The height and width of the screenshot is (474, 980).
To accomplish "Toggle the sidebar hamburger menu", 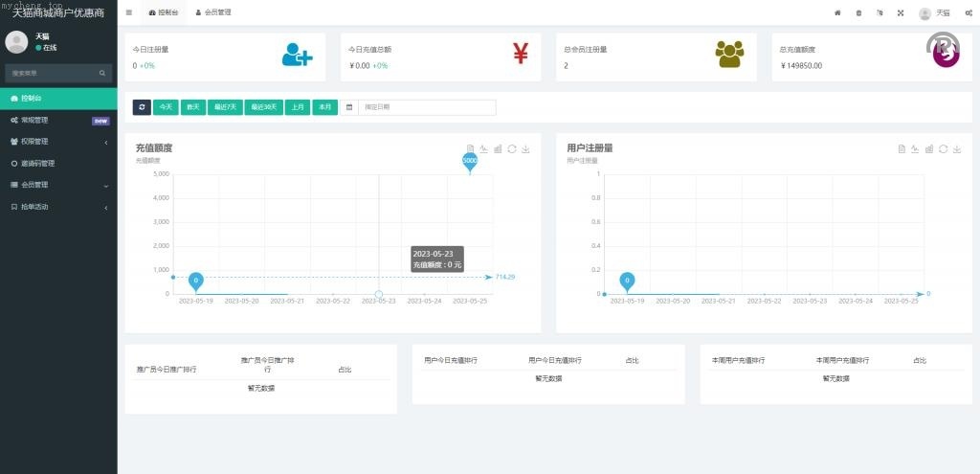I will [129, 12].
